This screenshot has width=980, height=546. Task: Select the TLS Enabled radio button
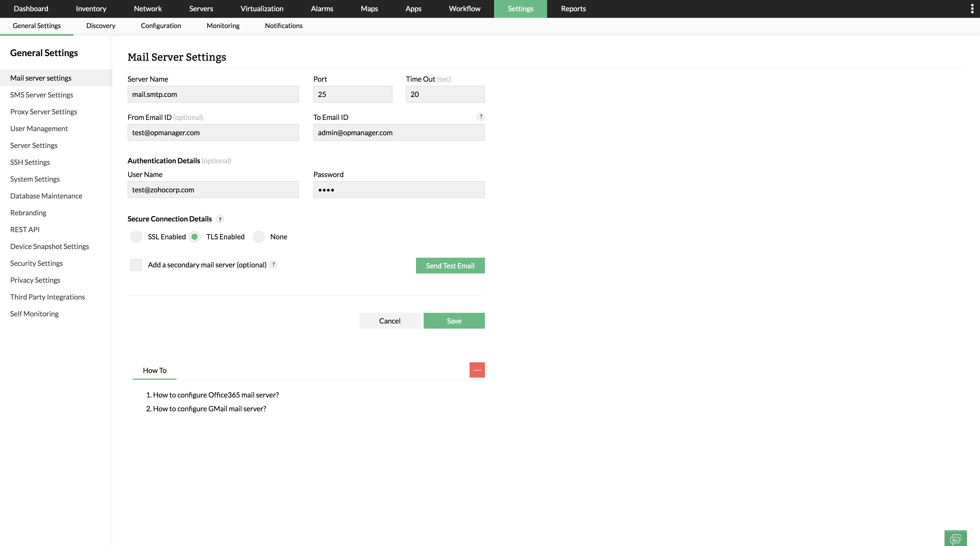point(194,237)
